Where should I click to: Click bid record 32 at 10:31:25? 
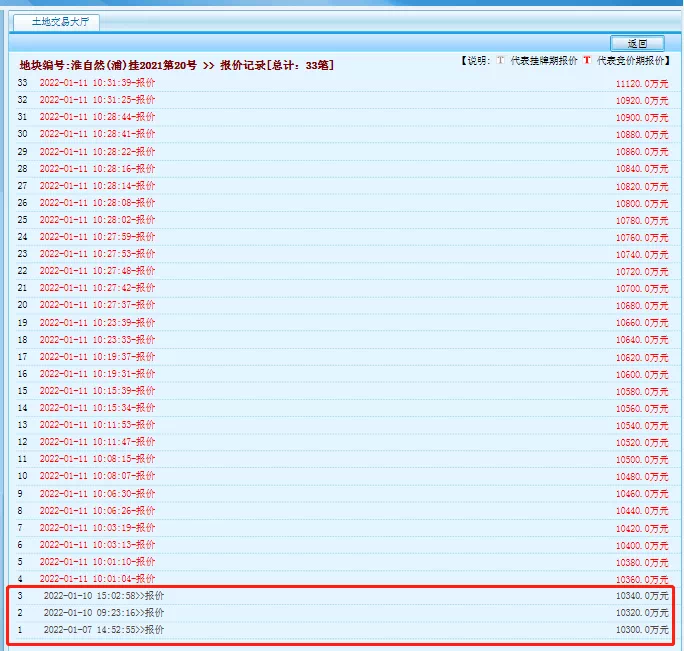tap(97, 100)
